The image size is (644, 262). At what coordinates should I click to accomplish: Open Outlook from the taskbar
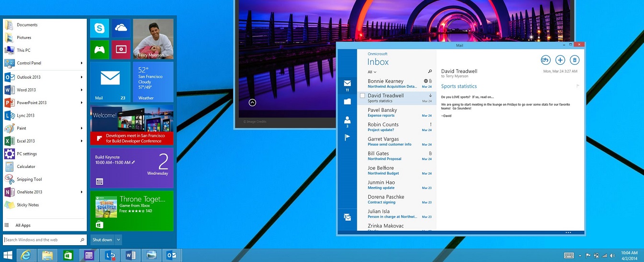172,255
